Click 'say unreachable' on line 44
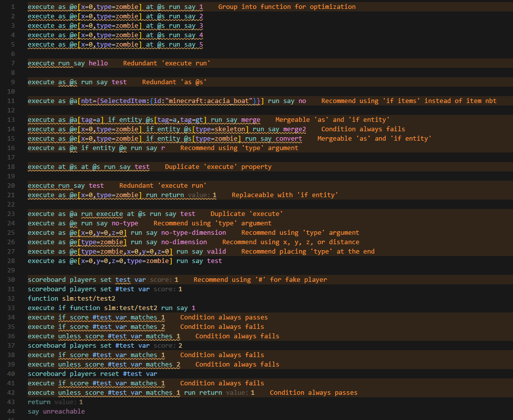The width and height of the screenshot is (513, 420). [56, 412]
